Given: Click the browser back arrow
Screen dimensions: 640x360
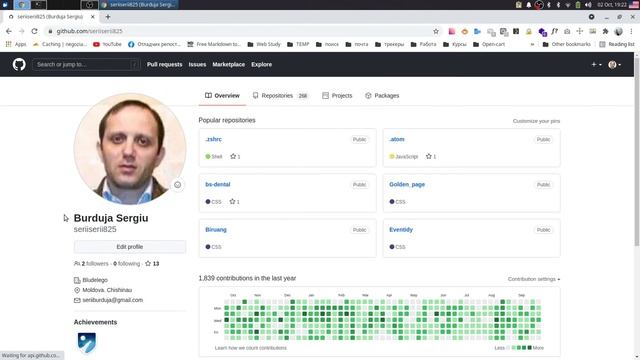Looking at the screenshot, I should (9, 31).
